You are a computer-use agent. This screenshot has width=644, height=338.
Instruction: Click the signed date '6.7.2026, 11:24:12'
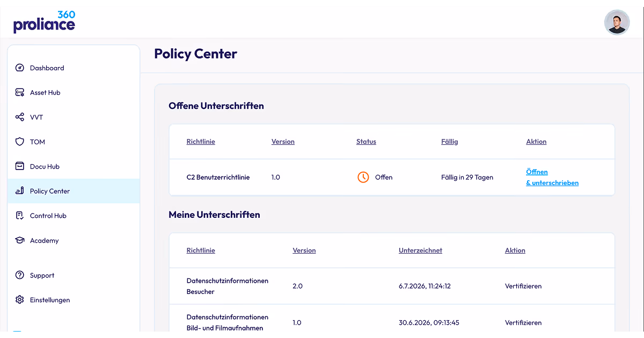coord(425,286)
